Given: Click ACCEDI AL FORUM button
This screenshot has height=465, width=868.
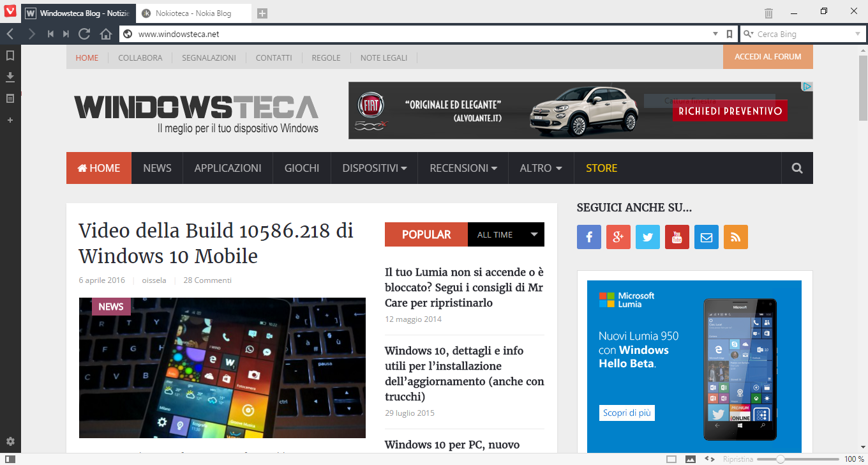Looking at the screenshot, I should coord(768,57).
